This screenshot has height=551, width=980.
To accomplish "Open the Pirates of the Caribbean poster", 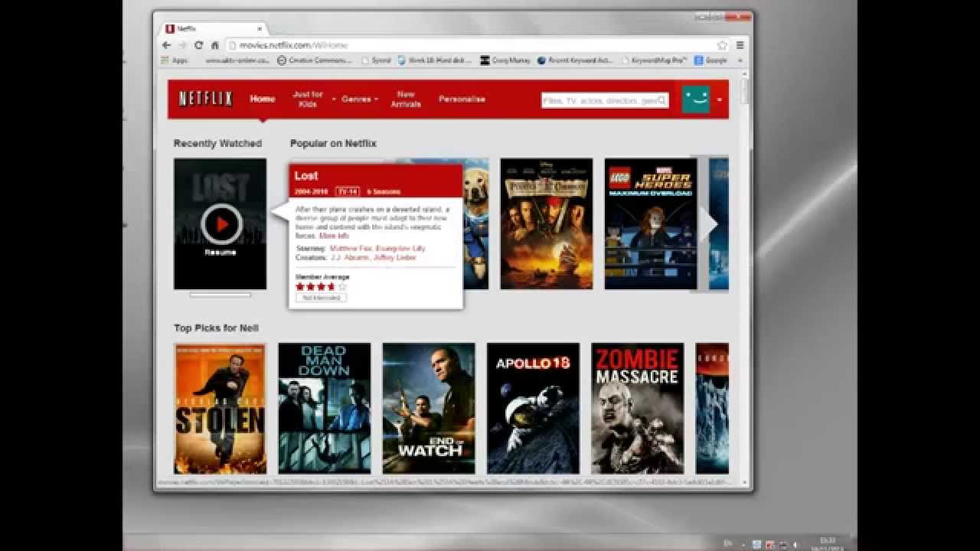I will click(x=547, y=223).
